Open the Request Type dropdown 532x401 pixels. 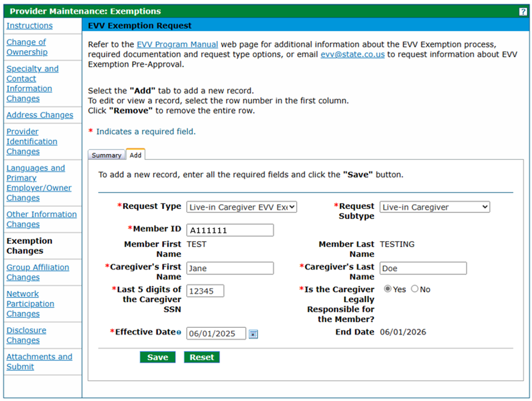[242, 207]
